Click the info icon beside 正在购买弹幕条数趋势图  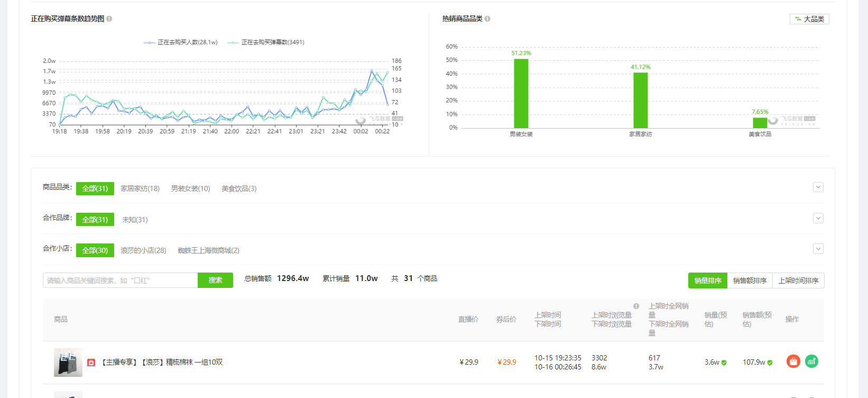click(109, 19)
